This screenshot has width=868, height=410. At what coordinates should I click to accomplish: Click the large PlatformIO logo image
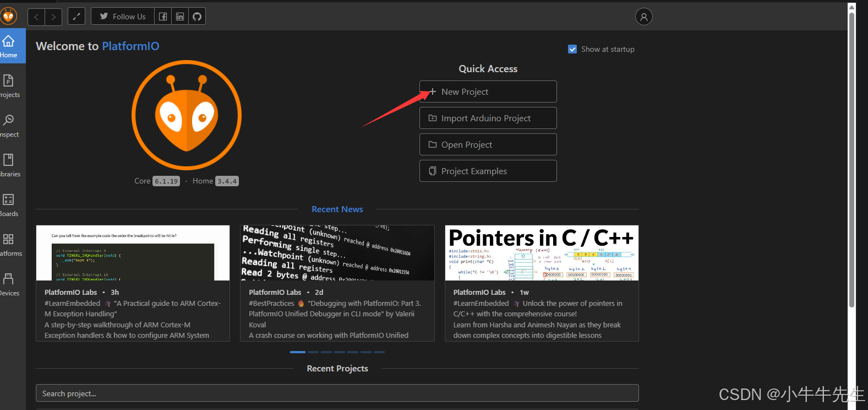pyautogui.click(x=187, y=115)
